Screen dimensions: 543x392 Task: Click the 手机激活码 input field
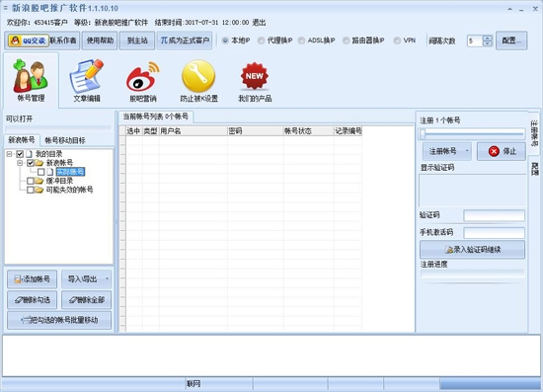(x=495, y=232)
